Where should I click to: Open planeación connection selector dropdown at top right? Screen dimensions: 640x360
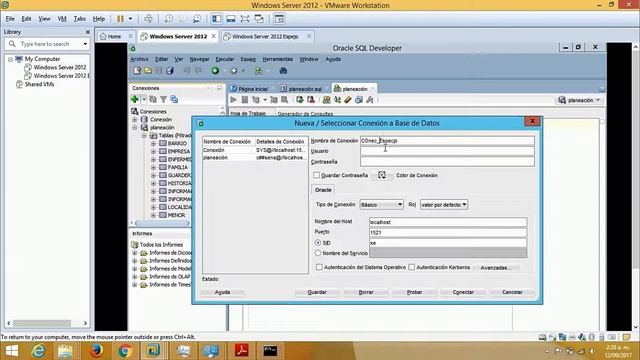point(580,100)
